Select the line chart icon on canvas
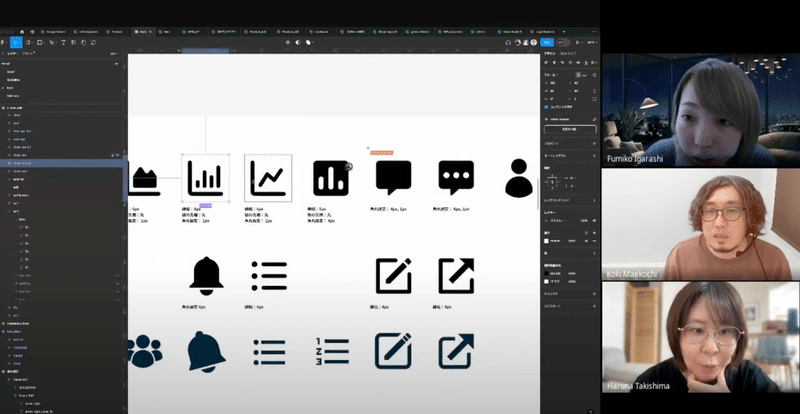 pos(268,178)
